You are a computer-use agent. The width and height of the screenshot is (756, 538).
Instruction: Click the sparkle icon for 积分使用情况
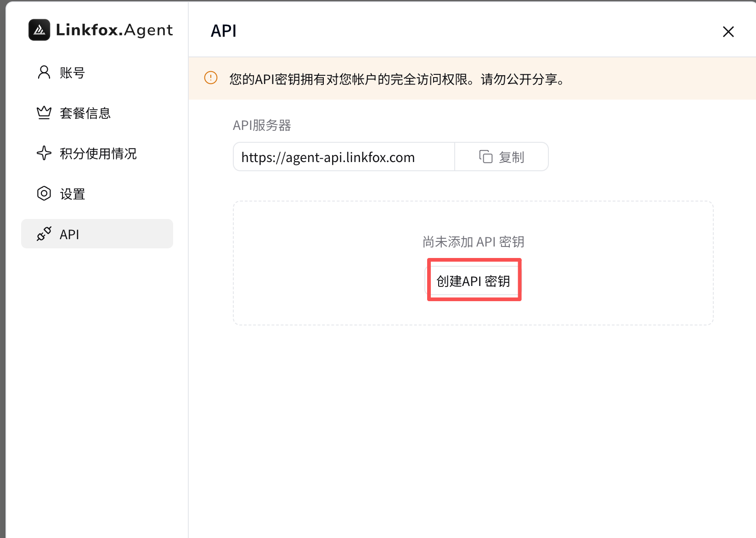(x=44, y=153)
